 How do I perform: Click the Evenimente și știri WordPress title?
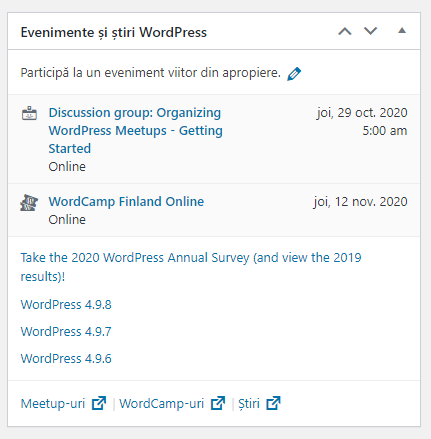click(x=114, y=33)
